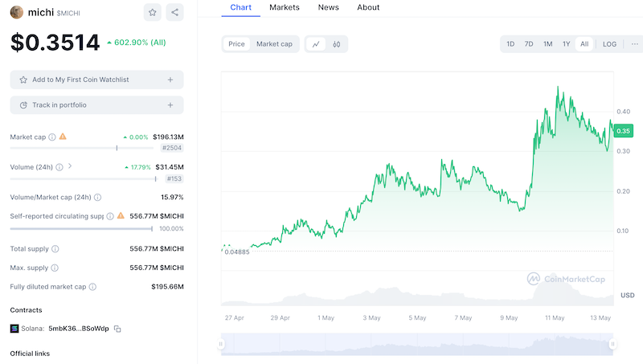The image size is (643, 364).
Task: Click the 0.04885 starting price label
Action: [237, 252]
